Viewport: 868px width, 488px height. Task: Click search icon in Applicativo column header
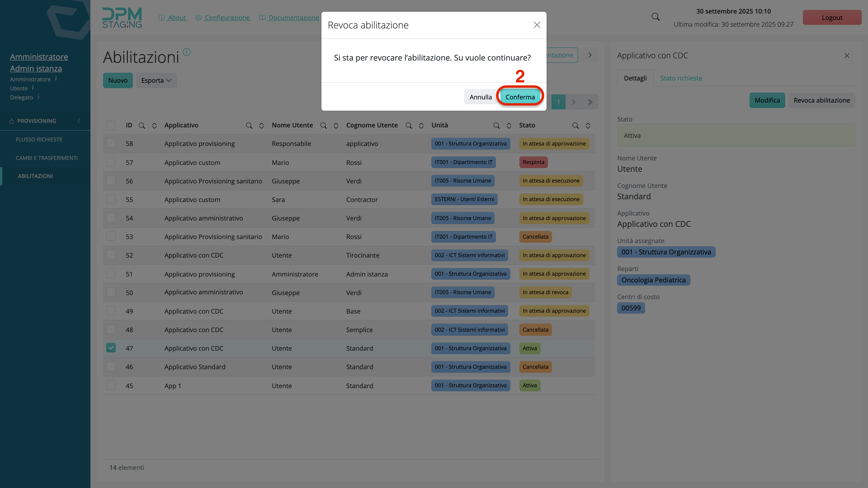click(249, 126)
